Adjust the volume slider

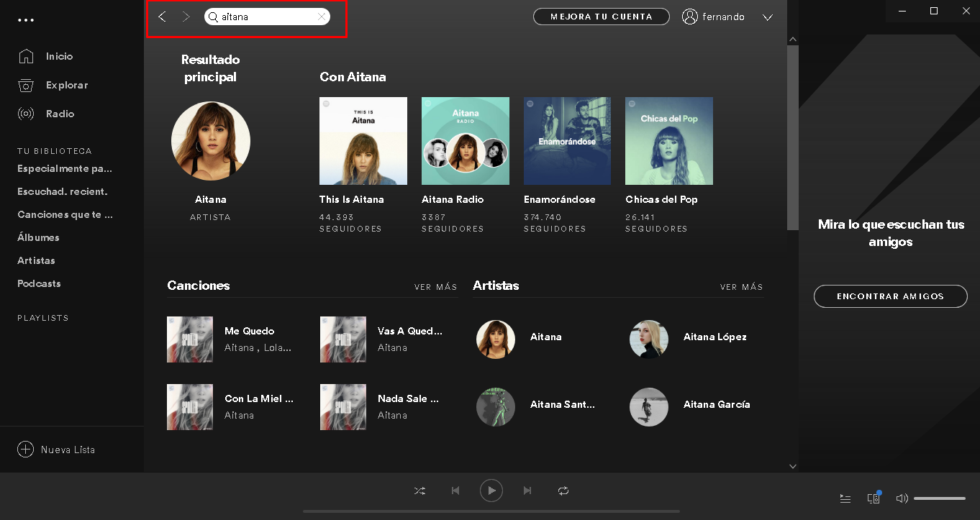pos(940,498)
